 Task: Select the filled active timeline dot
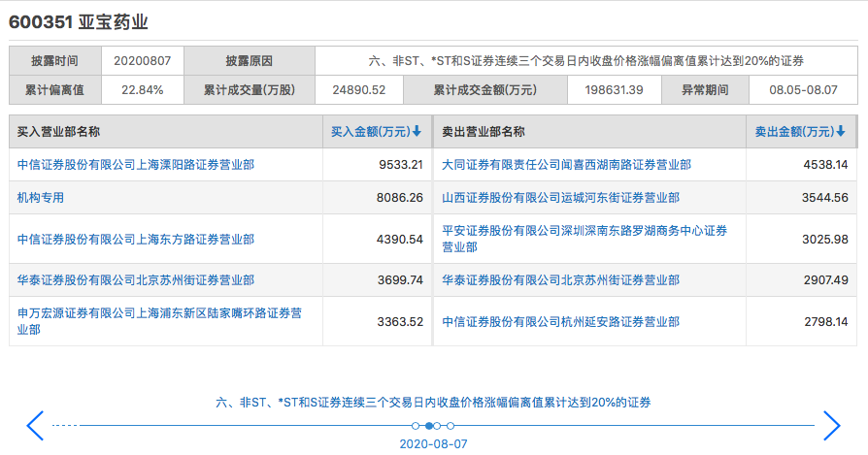pos(428,426)
